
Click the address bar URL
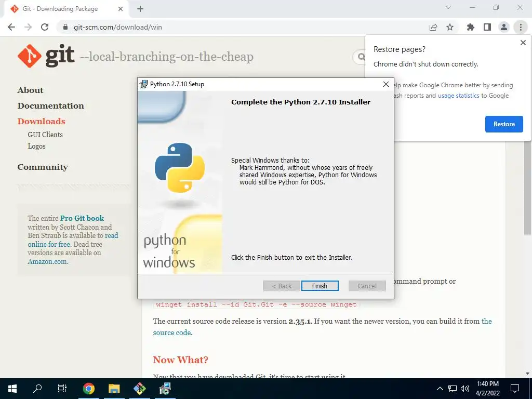118,27
